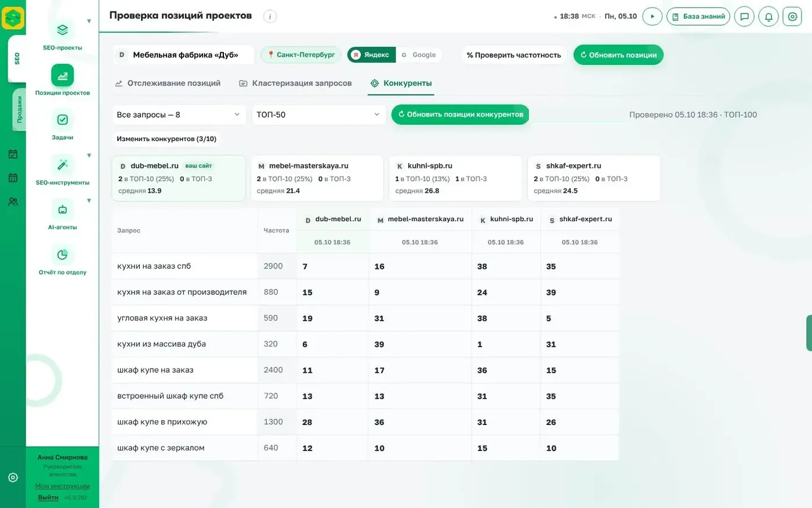This screenshot has width=812, height=508.
Task: Click the Выйти link
Action: tap(48, 498)
